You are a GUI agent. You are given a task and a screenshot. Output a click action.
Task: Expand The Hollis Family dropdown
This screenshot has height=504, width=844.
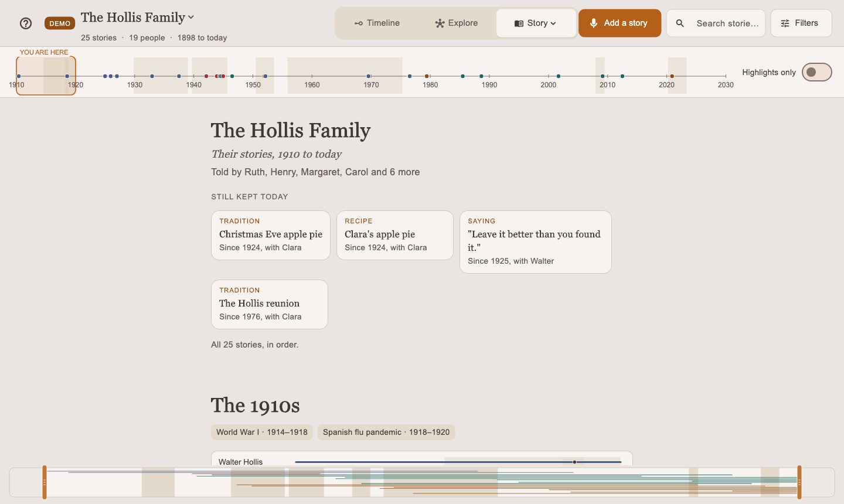(138, 18)
